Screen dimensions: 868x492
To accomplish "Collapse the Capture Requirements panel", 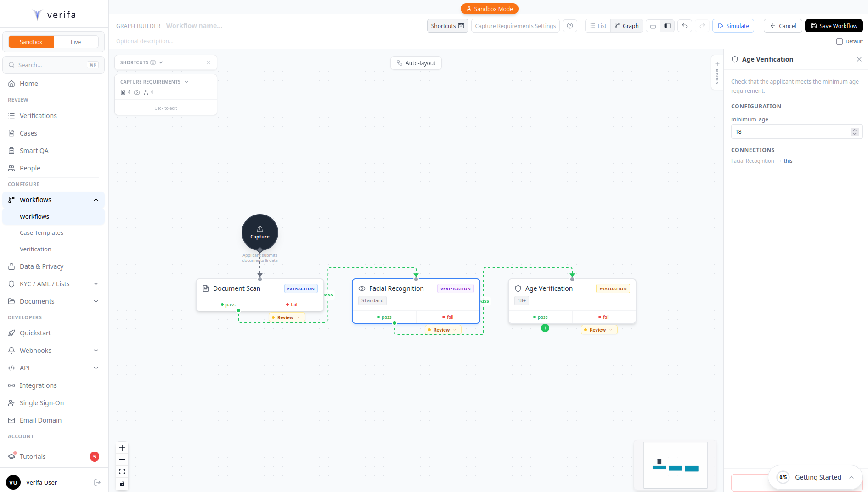I will (186, 82).
